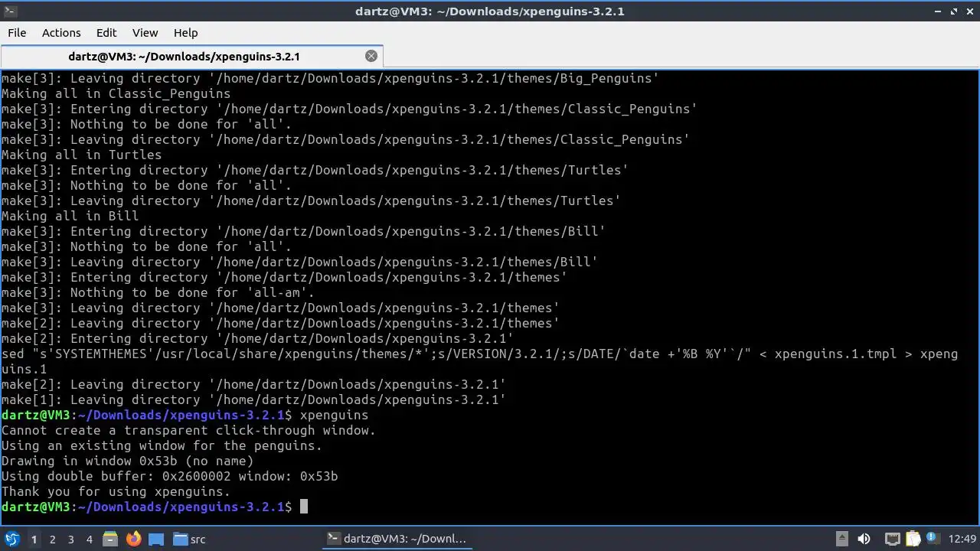This screenshot has height=551, width=980.
Task: Open the application launcher menu in the panel
Action: [x=12, y=539]
